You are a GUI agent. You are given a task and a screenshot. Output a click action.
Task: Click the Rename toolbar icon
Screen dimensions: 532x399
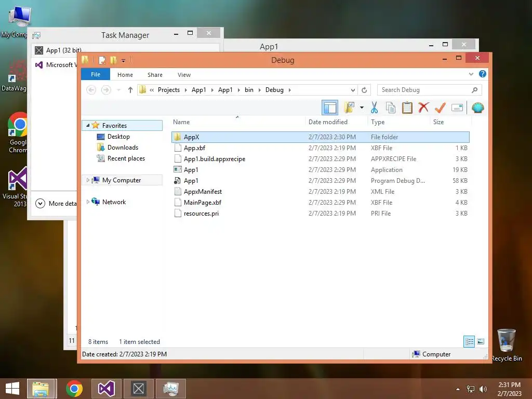point(457,108)
